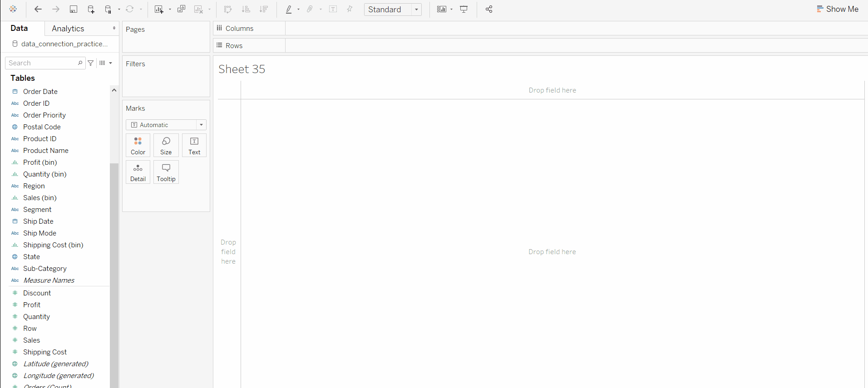Expand the new worksheet dropdown arrow
This screenshot has width=868, height=388.
pos(170,10)
